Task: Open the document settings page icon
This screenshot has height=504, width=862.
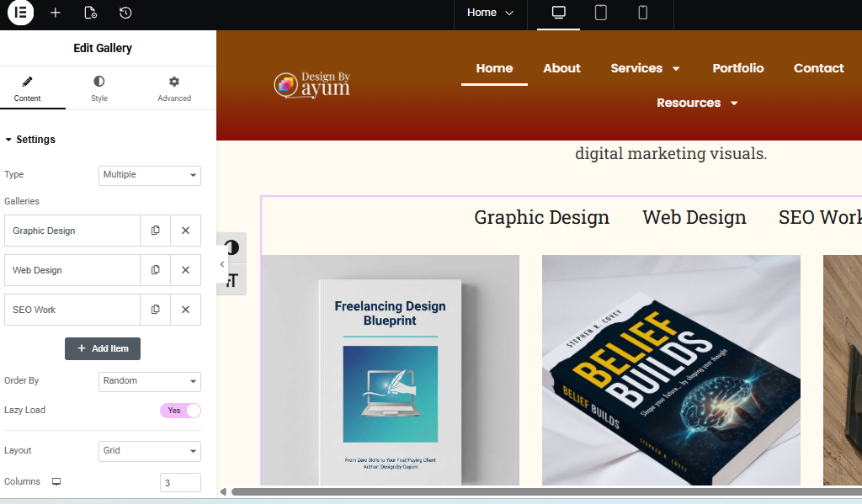Action: point(90,13)
